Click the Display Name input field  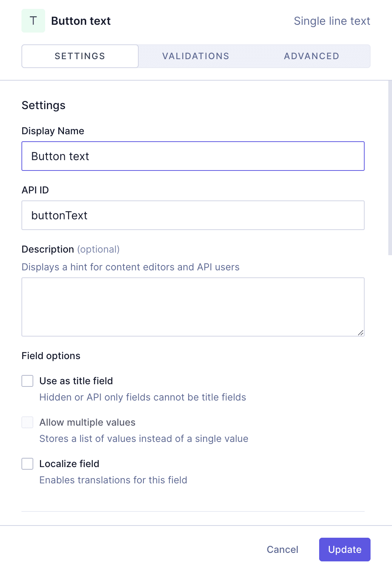193,156
